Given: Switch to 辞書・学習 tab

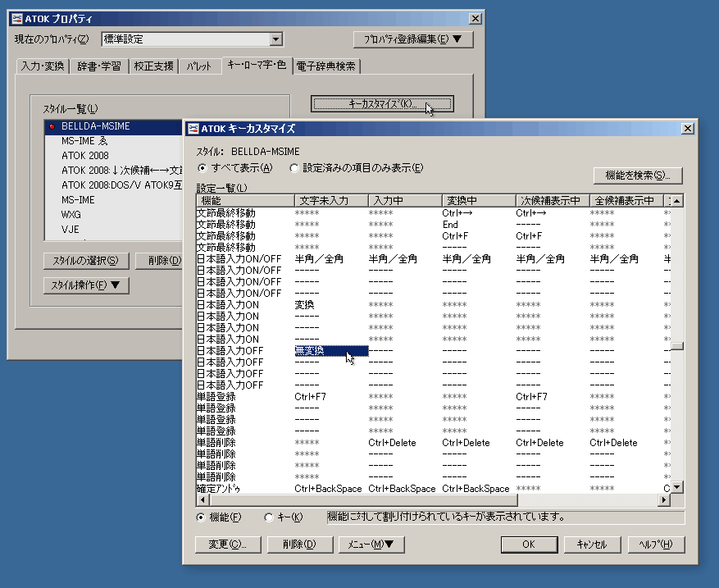Looking at the screenshot, I should pyautogui.click(x=99, y=66).
